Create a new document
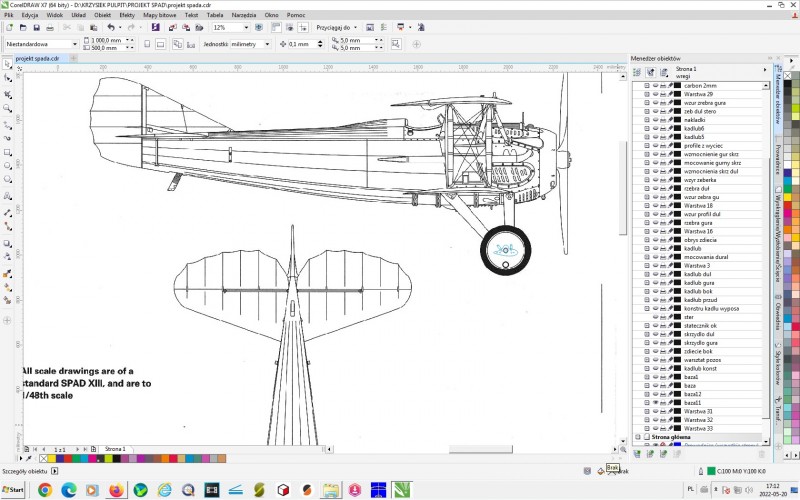The width and height of the screenshot is (800, 500). 9,28
